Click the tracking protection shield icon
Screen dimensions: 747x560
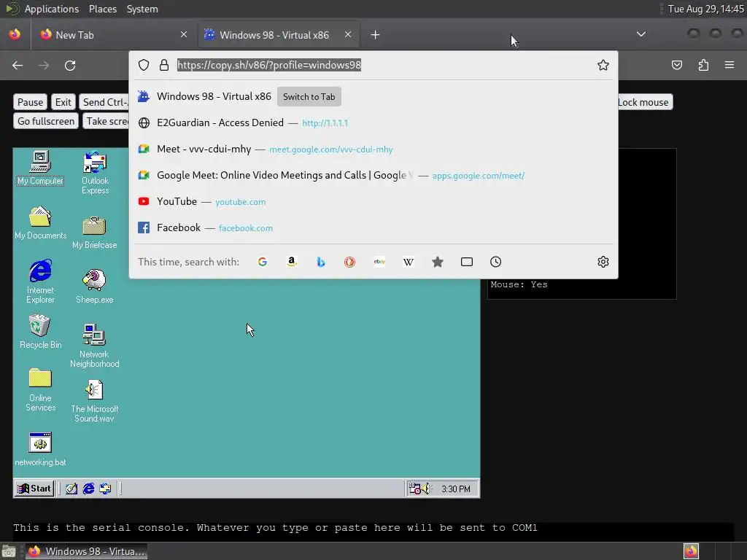point(144,65)
